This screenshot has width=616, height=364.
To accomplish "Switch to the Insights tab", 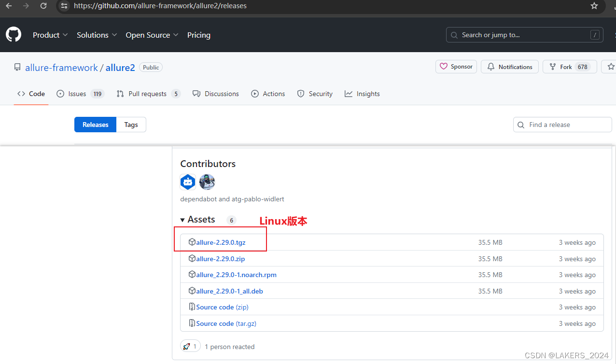I will 362,94.
